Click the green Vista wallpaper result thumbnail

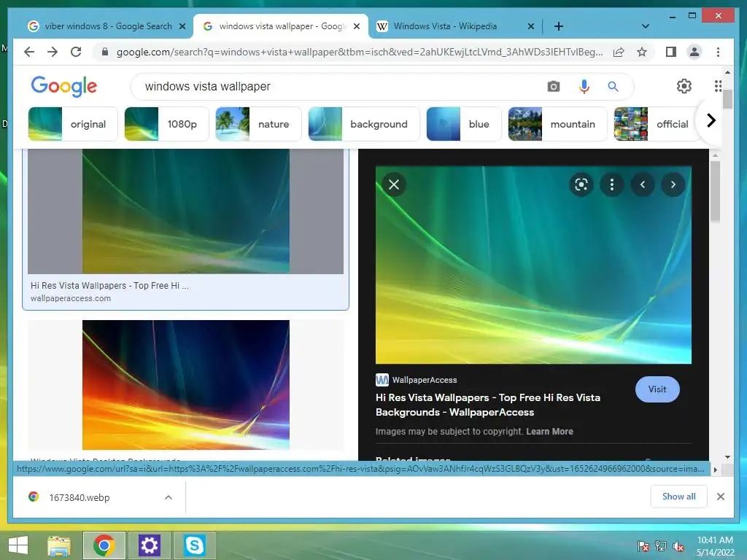pyautogui.click(x=186, y=211)
